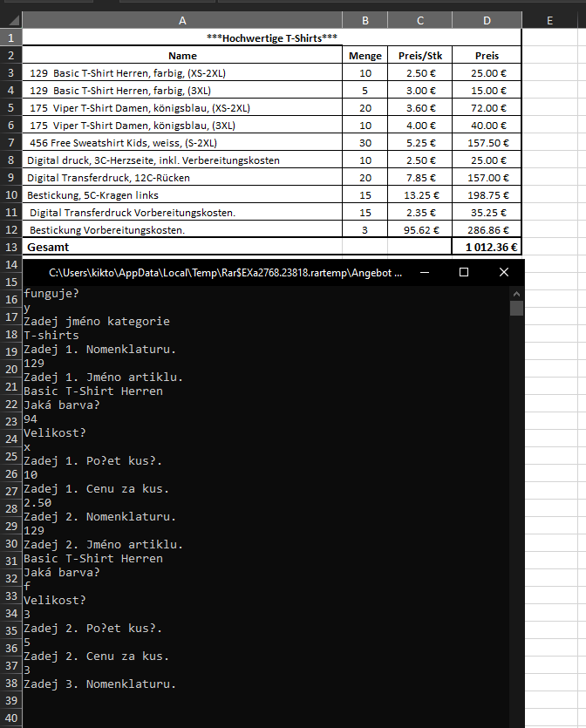The image size is (586, 728).
Task: Click cell 'Digital Transferdruck, 12C-Rücken'
Action: coord(182,177)
